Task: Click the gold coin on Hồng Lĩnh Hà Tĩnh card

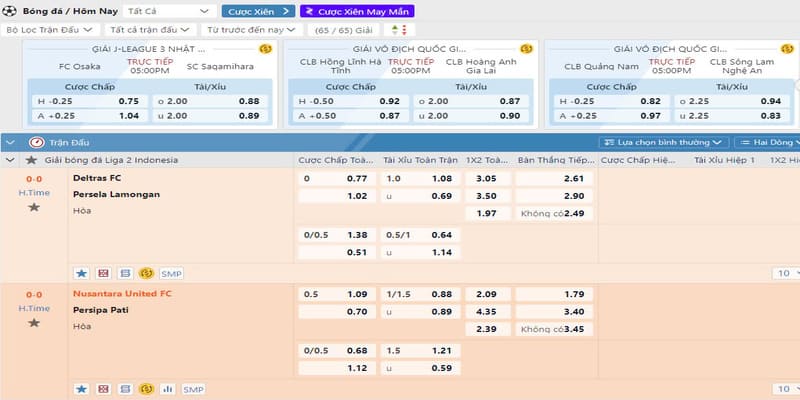Action: (526, 49)
